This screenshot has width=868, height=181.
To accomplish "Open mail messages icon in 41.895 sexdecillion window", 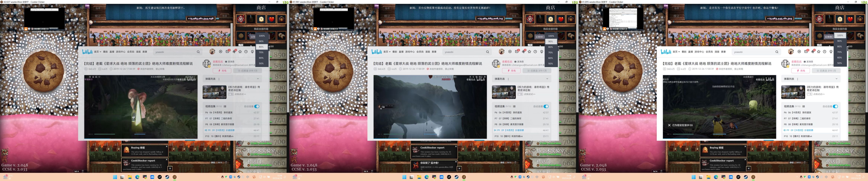I will 806,52.
